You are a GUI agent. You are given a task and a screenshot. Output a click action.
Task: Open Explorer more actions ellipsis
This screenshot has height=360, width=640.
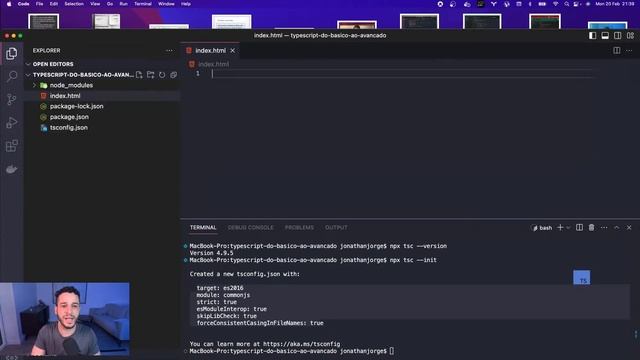[169, 51]
